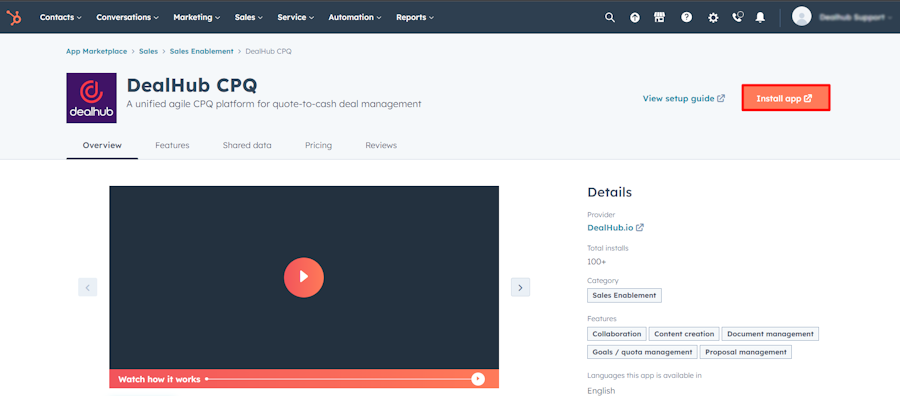Click the 100+ total installs value
Image resolution: width=900 pixels, height=396 pixels.
pos(597,262)
